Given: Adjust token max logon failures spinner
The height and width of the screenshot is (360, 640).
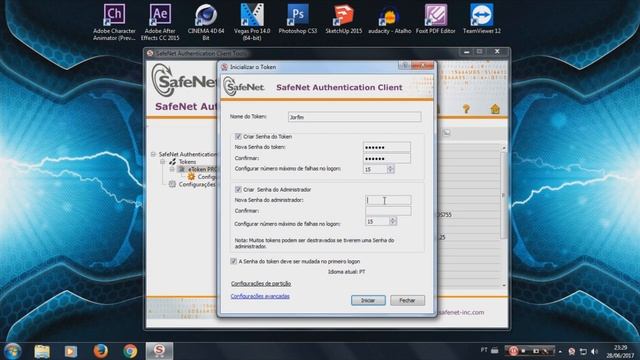Looking at the screenshot, I should [391, 169].
